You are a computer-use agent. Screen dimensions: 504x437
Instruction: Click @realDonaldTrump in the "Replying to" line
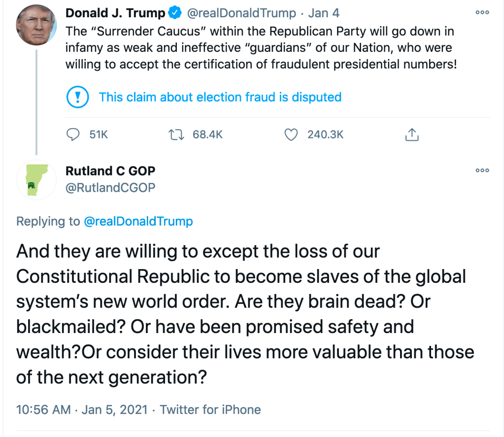click(138, 221)
